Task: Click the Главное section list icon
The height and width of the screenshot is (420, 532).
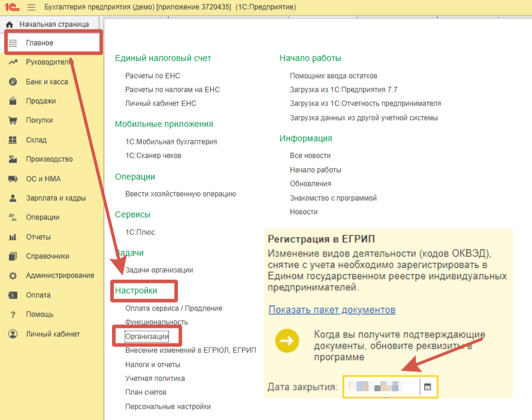Action: point(13,43)
